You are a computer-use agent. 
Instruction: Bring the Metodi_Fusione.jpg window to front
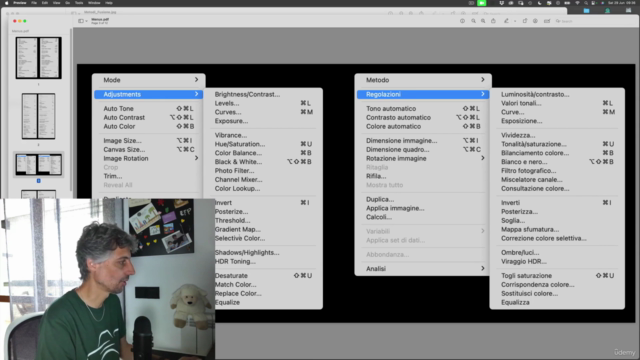[100, 12]
